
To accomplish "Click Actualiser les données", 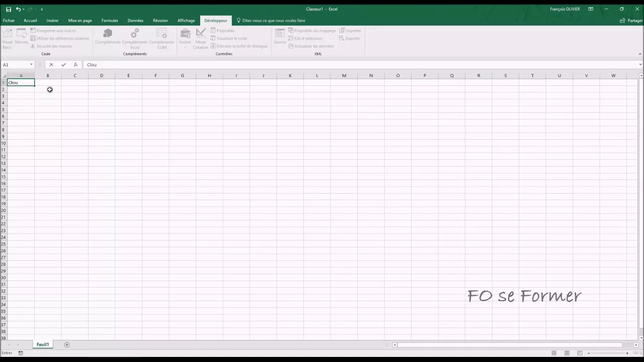I will (311, 46).
